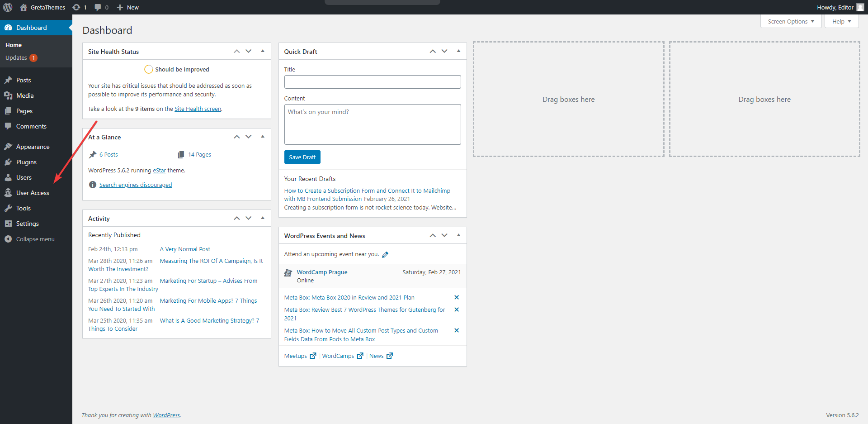Dismiss Move Custom Post Types news item
This screenshot has height=424, width=868.
pos(457,330)
